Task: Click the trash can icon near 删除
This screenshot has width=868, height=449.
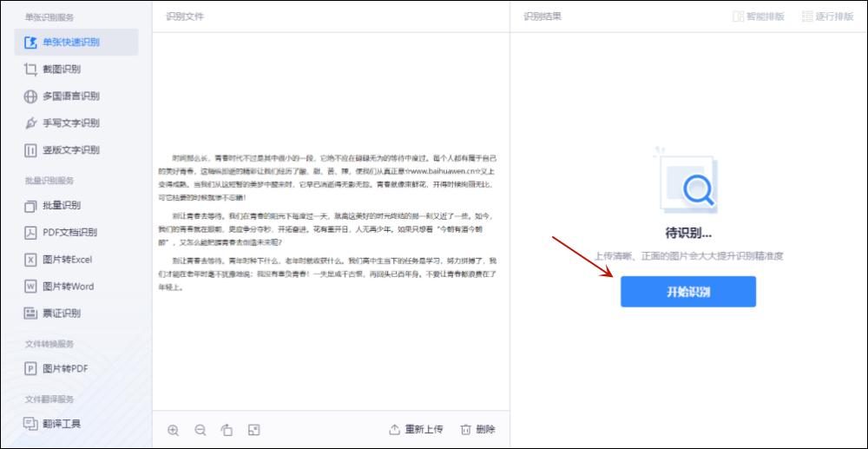Action: pos(466,430)
